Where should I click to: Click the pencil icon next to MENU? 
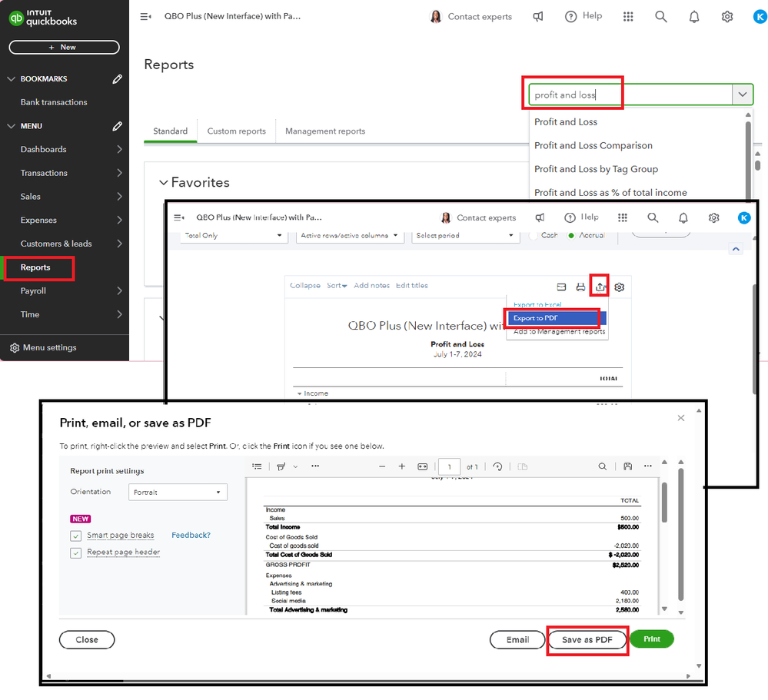tap(117, 126)
